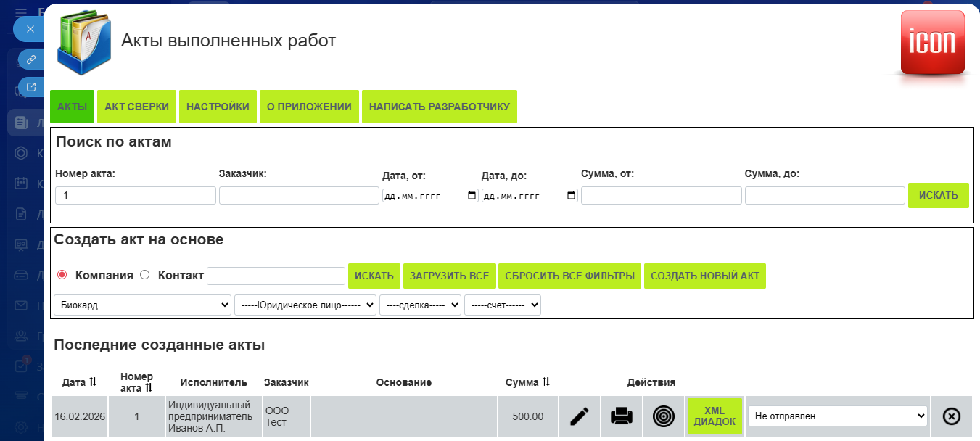The width and height of the screenshot is (980, 441).
Task: Edit act number 1 with pencil icon
Action: click(579, 416)
